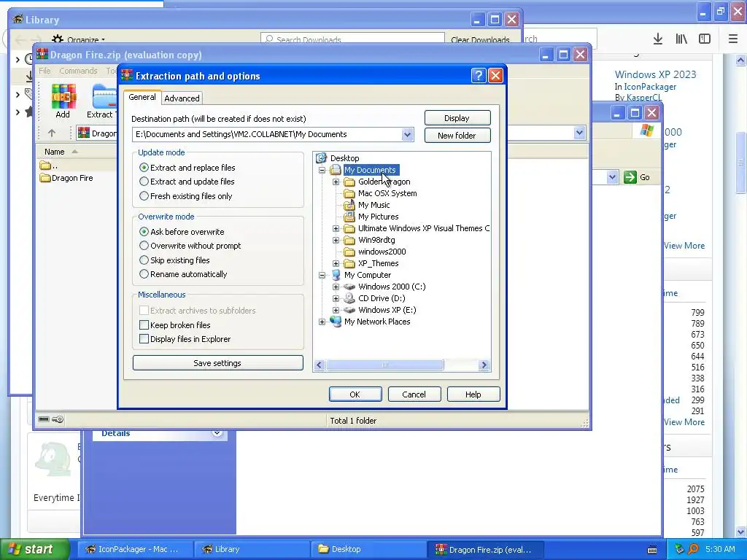Viewport: 747px width, 560px height.
Task: Open the Firefox hamburger menu
Action: [x=733, y=39]
